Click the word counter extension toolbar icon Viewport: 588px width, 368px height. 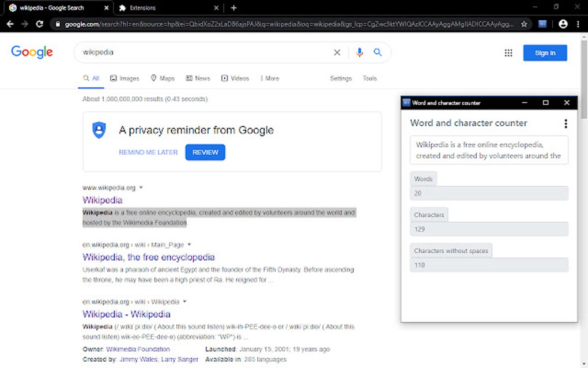tap(542, 24)
